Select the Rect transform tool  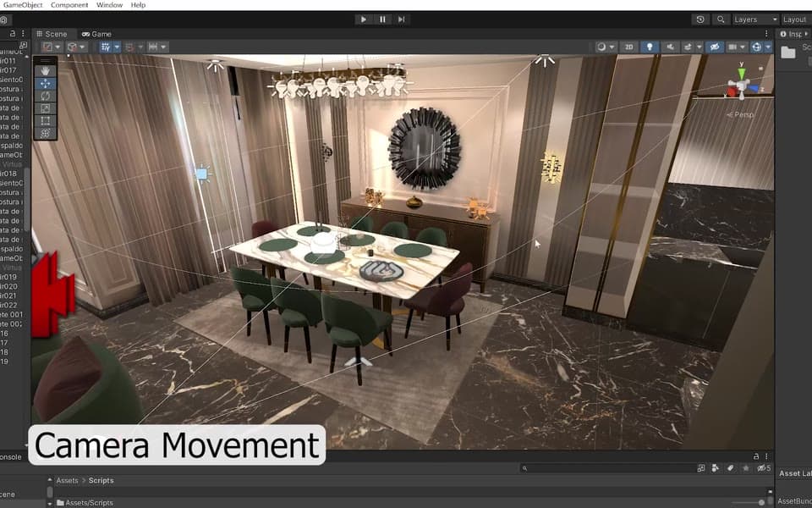46,121
